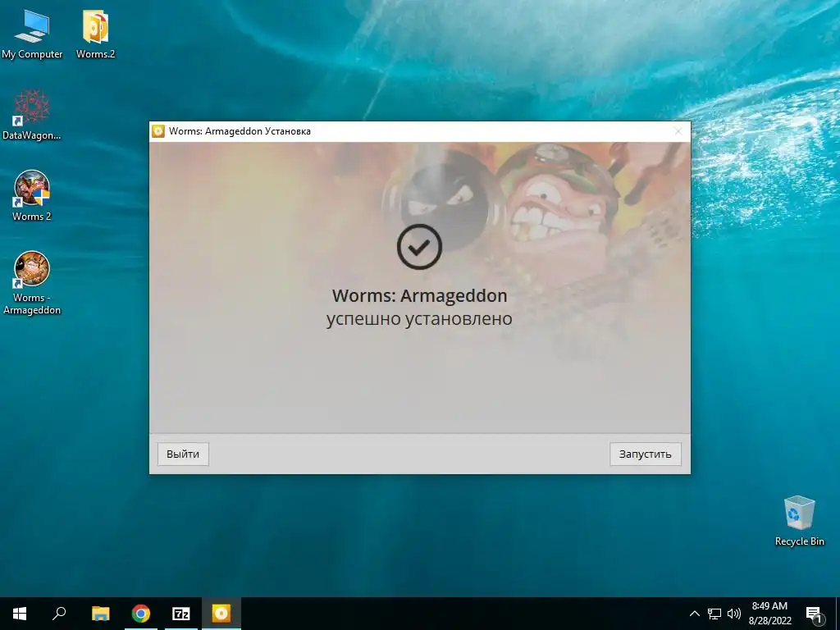The height and width of the screenshot is (630, 840).
Task: Select the Worms 2 desktop shortcut
Action: [32, 195]
